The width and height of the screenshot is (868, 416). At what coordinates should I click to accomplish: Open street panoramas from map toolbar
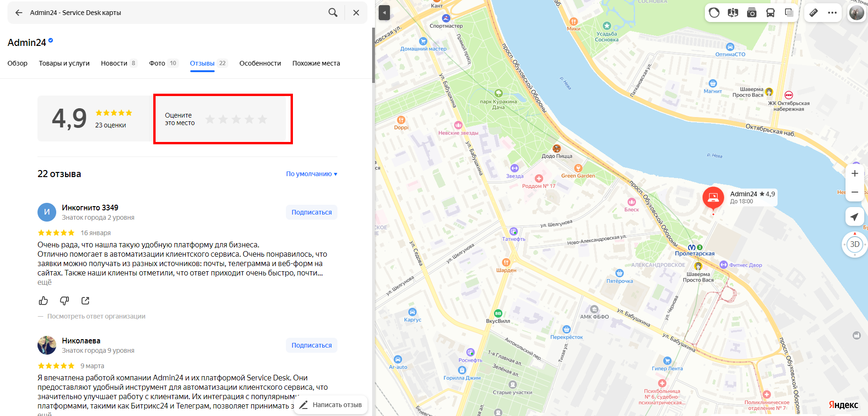pos(733,13)
